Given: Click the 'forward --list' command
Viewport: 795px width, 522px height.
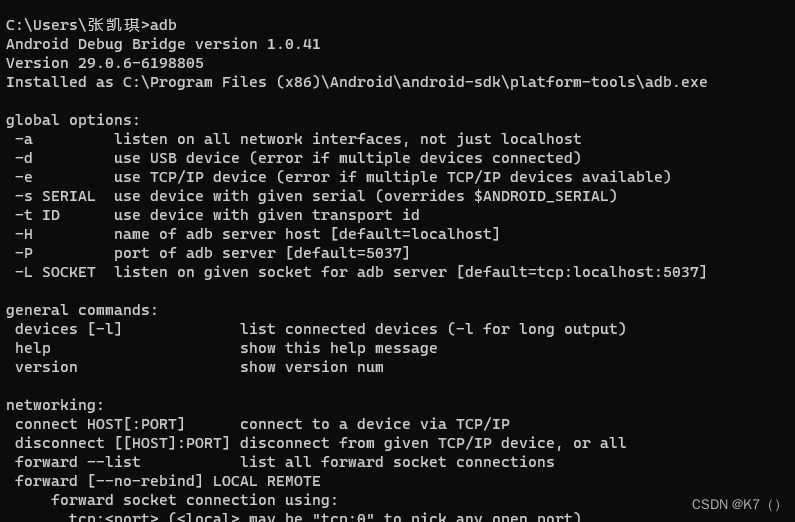Looking at the screenshot, I should point(78,462).
